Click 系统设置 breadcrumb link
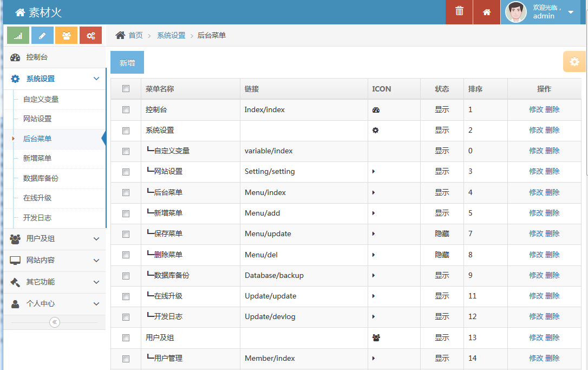 [x=171, y=35]
